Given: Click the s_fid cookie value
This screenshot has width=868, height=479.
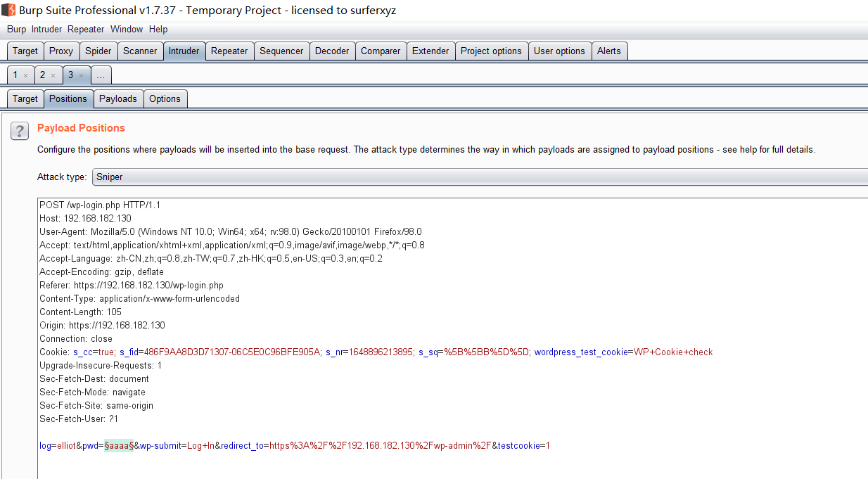Looking at the screenshot, I should click(x=233, y=352).
